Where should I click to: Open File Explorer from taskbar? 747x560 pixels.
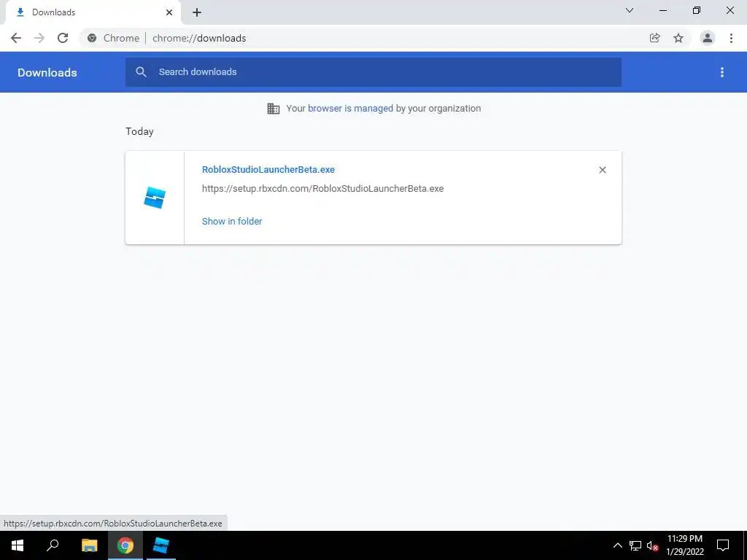pos(89,545)
